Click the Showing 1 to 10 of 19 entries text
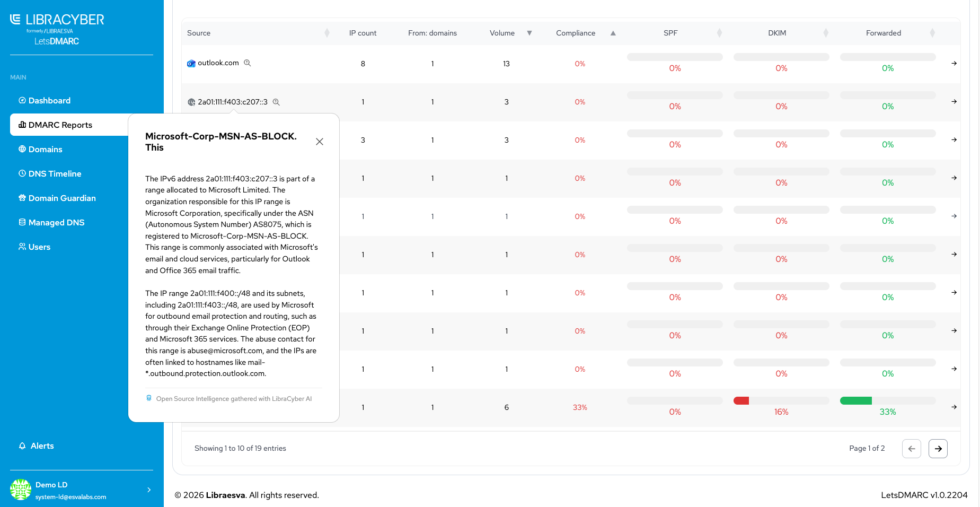This screenshot has height=507, width=980. [x=240, y=449]
